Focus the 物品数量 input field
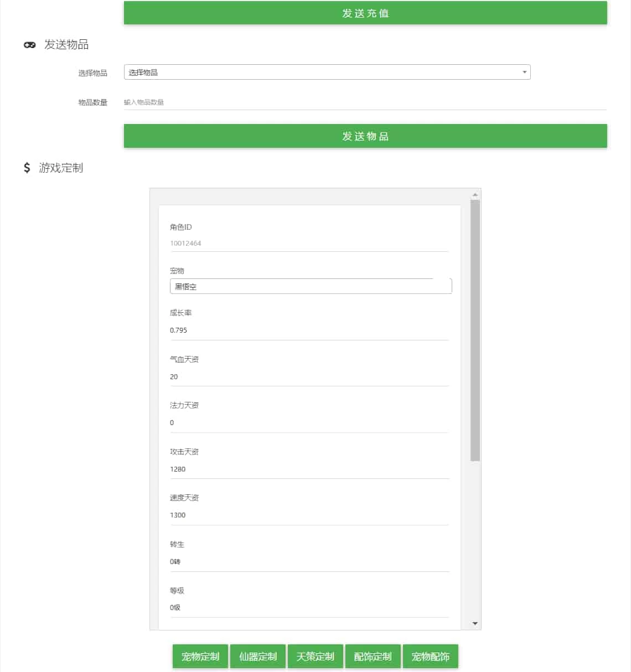This screenshot has width=631, height=672. pos(365,102)
